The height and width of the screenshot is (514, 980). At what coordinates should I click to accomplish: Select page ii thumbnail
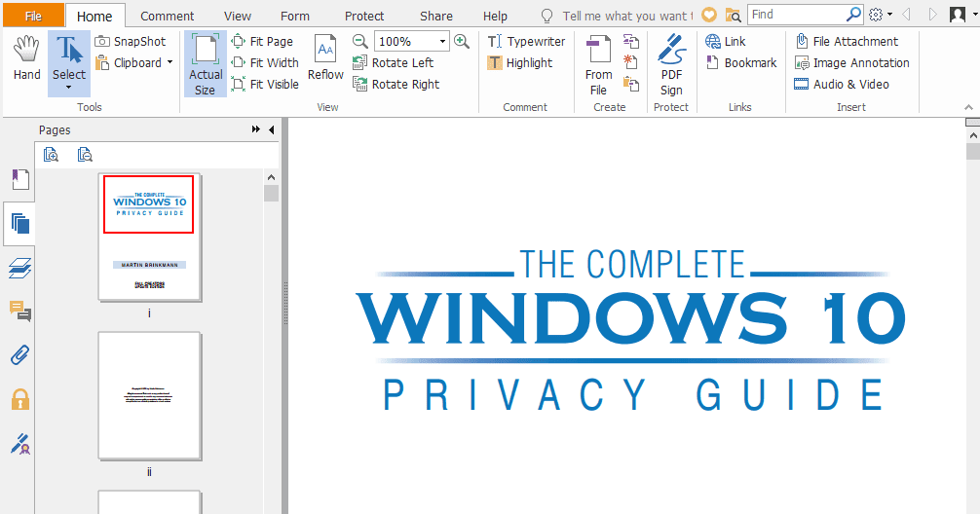(149, 396)
